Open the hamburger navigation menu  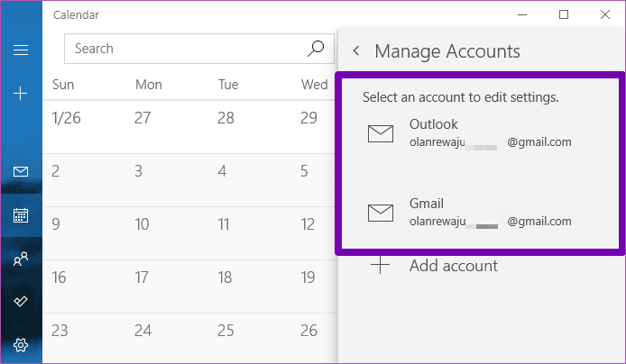click(x=21, y=50)
